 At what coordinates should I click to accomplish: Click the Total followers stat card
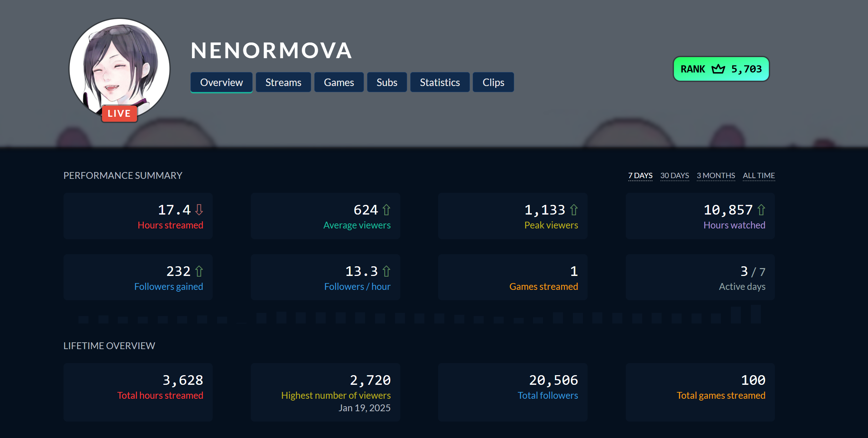(x=512, y=392)
